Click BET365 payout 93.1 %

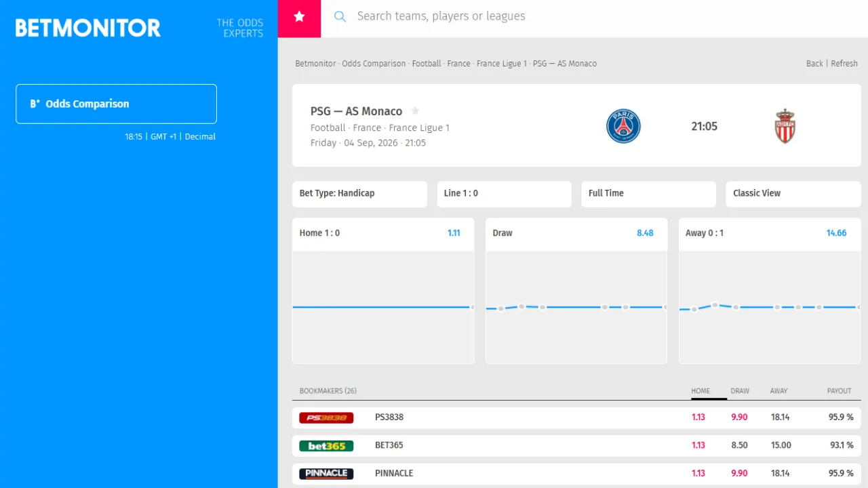(x=841, y=445)
